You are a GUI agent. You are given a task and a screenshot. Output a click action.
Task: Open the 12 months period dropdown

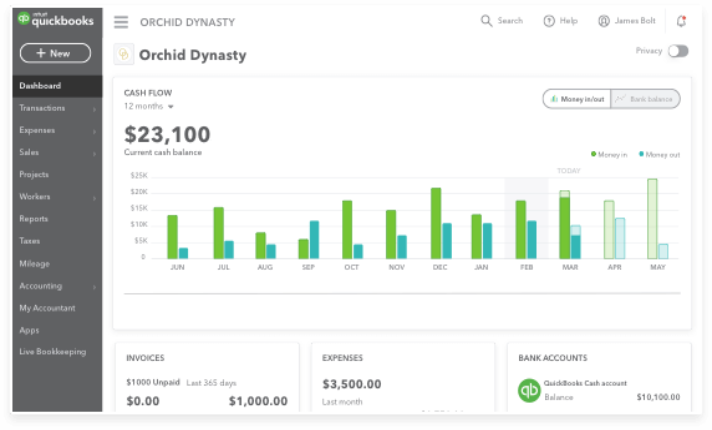pyautogui.click(x=149, y=106)
